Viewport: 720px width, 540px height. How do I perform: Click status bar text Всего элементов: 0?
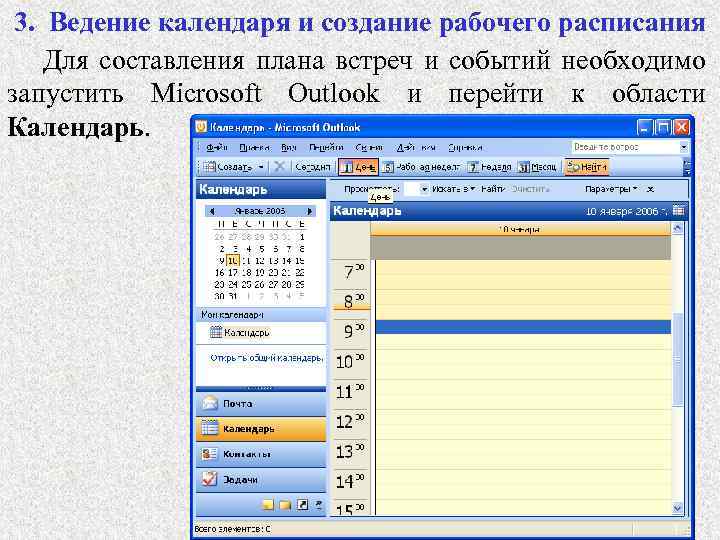(x=232, y=529)
